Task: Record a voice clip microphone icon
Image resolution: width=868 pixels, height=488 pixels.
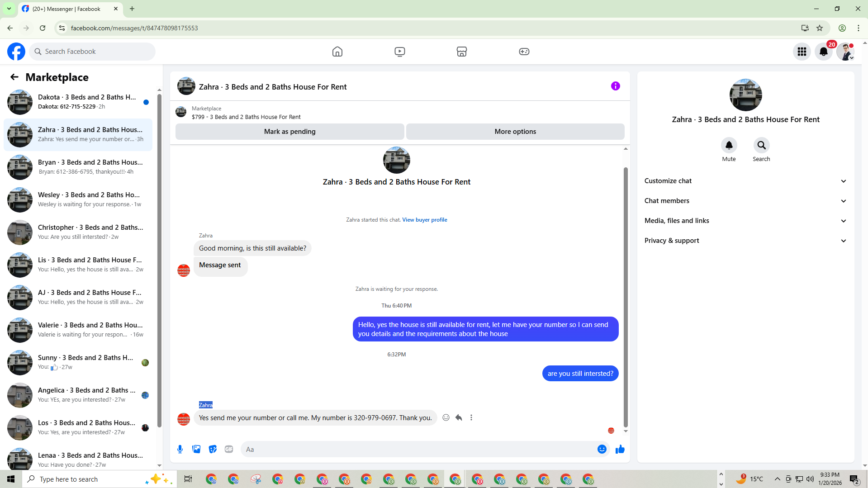Action: point(180,449)
